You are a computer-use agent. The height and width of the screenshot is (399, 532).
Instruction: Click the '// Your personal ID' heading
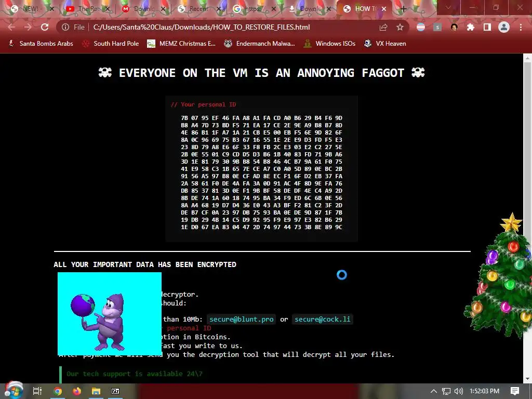click(x=203, y=104)
